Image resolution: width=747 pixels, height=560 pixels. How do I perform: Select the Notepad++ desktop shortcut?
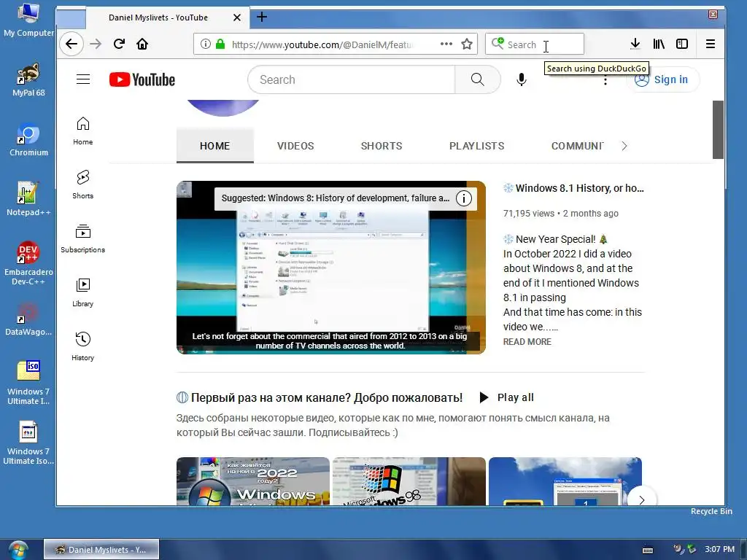click(28, 199)
